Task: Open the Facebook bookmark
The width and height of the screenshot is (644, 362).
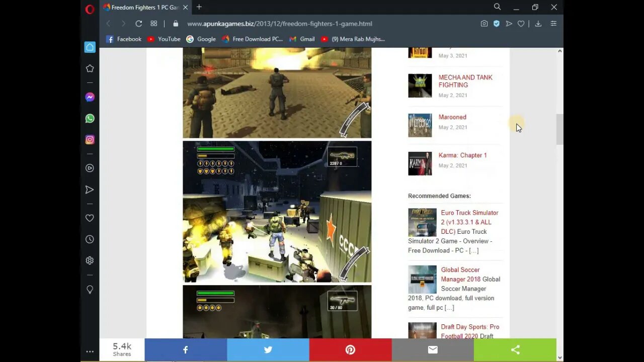Action: click(x=124, y=39)
